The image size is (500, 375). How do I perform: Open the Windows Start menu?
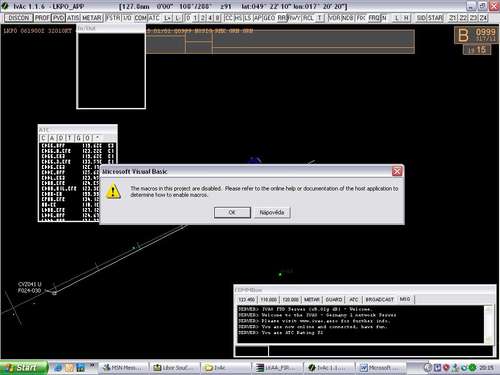click(x=24, y=367)
